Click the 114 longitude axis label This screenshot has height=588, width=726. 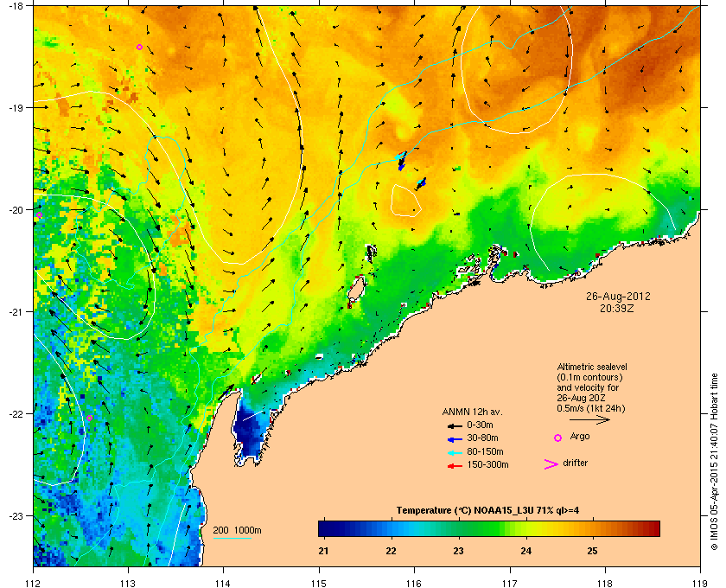[223, 584]
